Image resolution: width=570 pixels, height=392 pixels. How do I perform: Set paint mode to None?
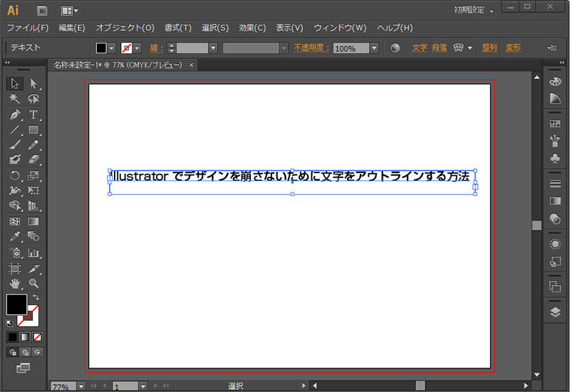point(38,336)
